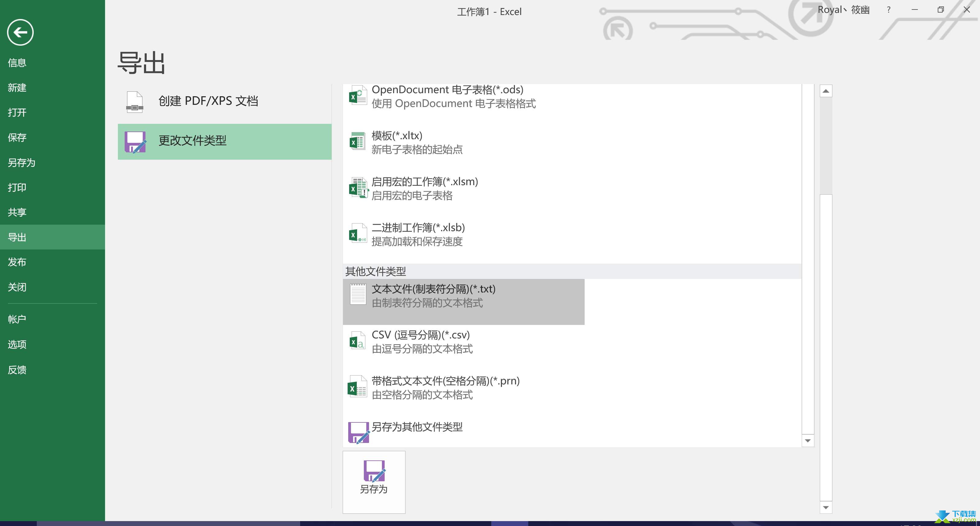Open the 打印 page
Image resolution: width=980 pixels, height=526 pixels.
click(52, 187)
